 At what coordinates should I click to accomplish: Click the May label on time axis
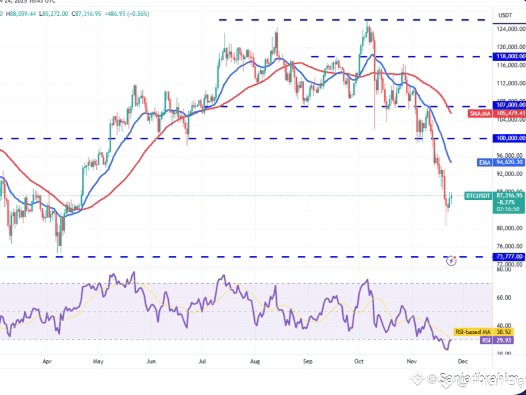[98, 361]
